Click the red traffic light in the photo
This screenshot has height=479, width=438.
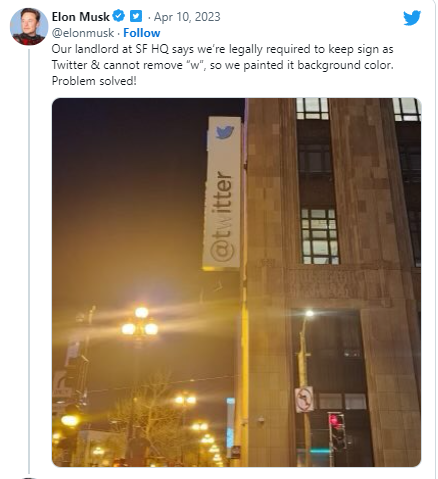pos(333,419)
